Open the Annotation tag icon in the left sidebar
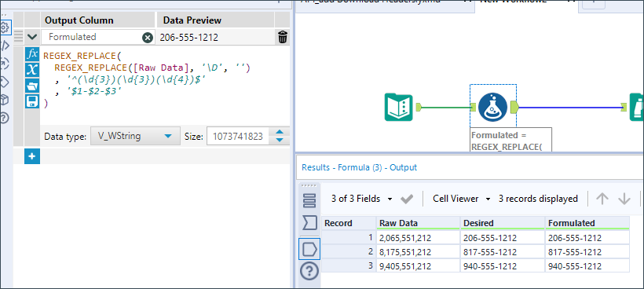This screenshot has width=644, height=289. tap(4, 82)
